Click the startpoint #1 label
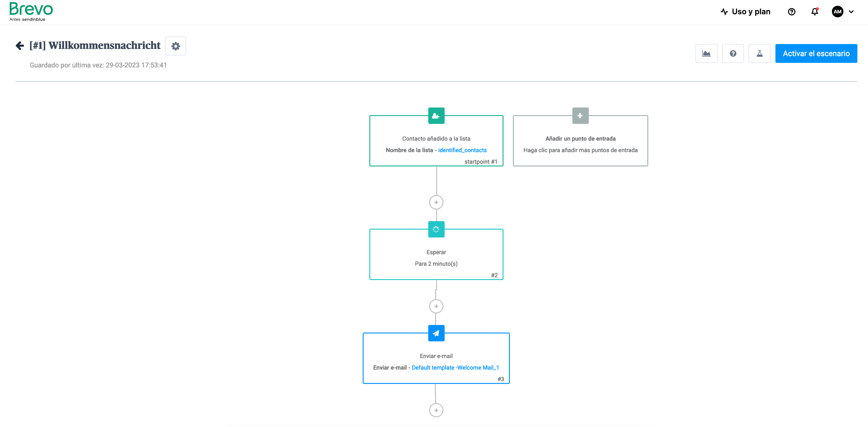Viewport: 868px width, 427px height. pos(480,162)
